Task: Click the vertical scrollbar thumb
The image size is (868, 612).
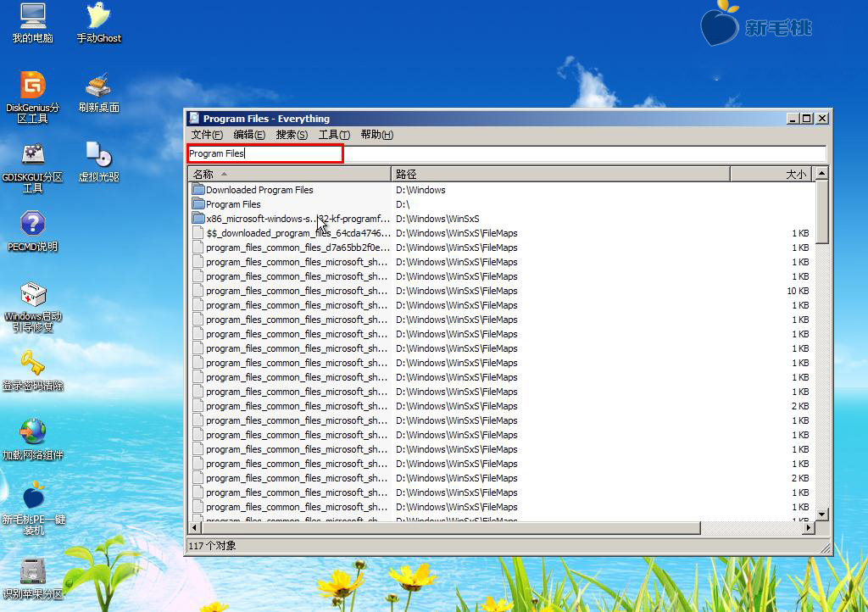Action: [821, 211]
